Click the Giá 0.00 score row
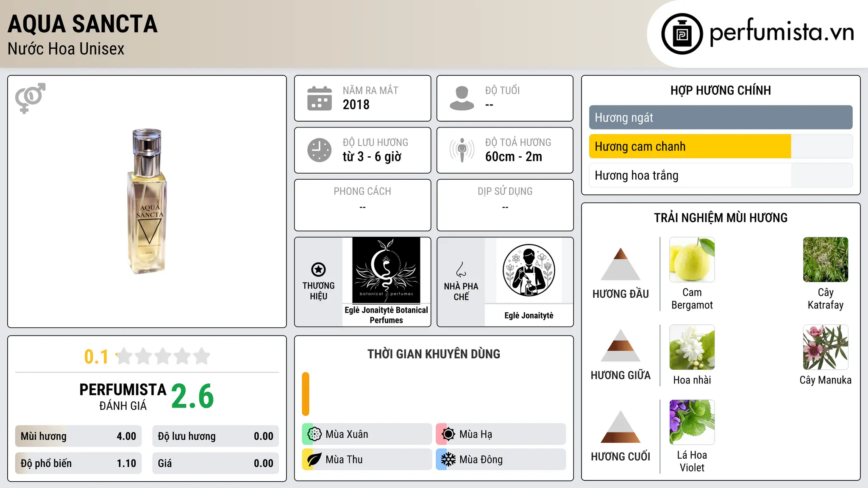 coord(216,463)
